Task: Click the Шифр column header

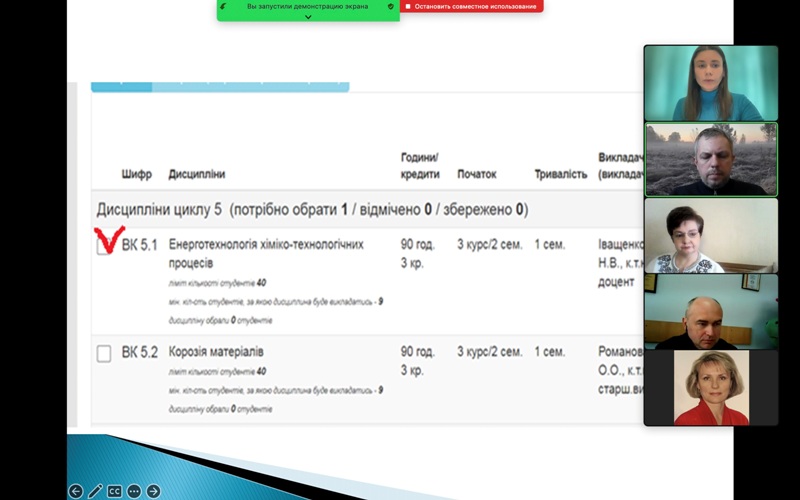Action: 136,174
